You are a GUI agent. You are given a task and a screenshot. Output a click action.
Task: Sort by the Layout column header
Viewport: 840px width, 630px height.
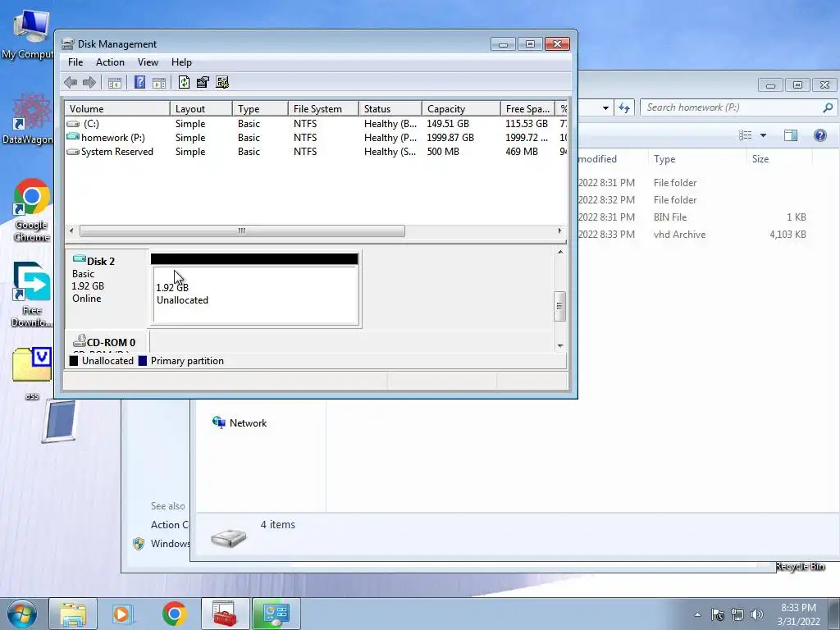coord(201,109)
